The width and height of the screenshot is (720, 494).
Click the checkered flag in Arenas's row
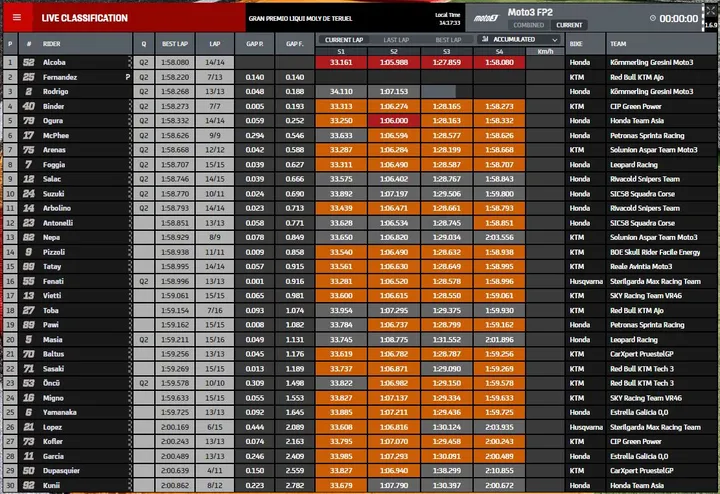(130, 150)
